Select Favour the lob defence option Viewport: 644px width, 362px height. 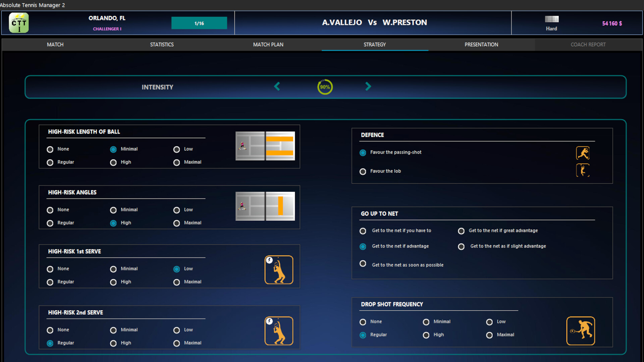click(363, 171)
